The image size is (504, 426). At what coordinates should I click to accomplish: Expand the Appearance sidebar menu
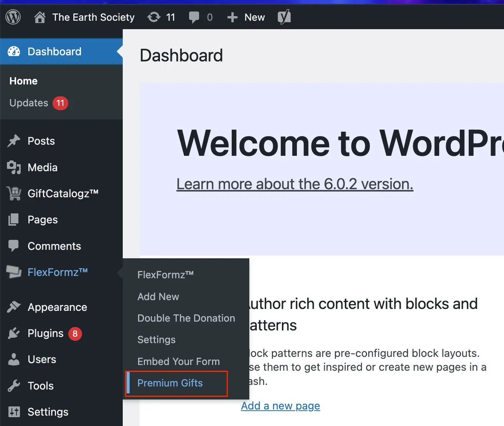pos(57,307)
